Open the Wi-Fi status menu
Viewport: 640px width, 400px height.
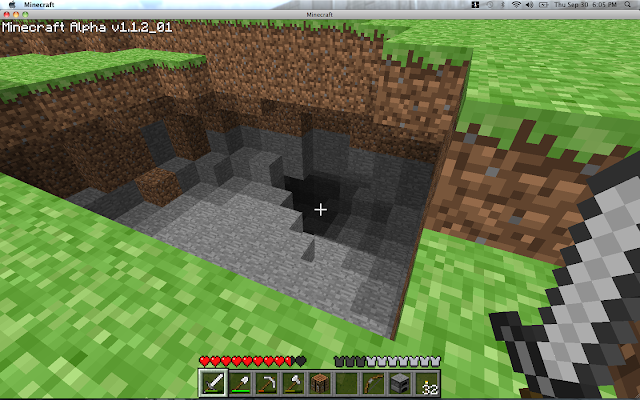(x=516, y=4)
